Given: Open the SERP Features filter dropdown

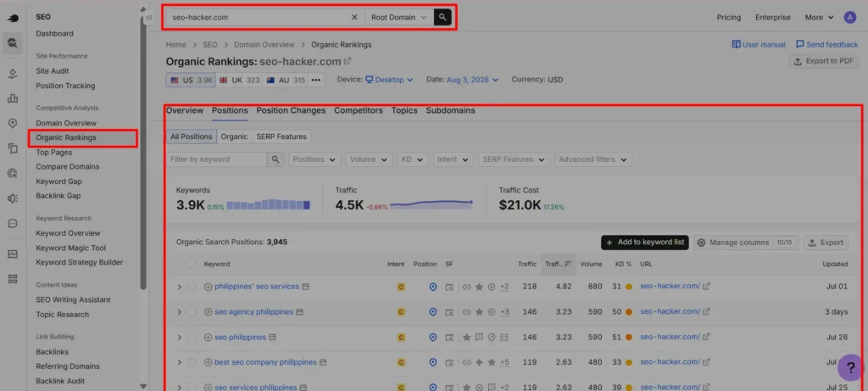Looking at the screenshot, I should point(515,159).
